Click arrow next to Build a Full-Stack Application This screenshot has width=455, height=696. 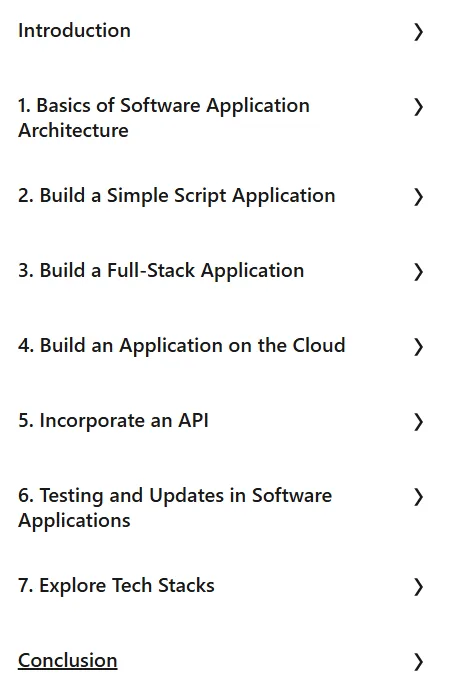[x=418, y=272]
